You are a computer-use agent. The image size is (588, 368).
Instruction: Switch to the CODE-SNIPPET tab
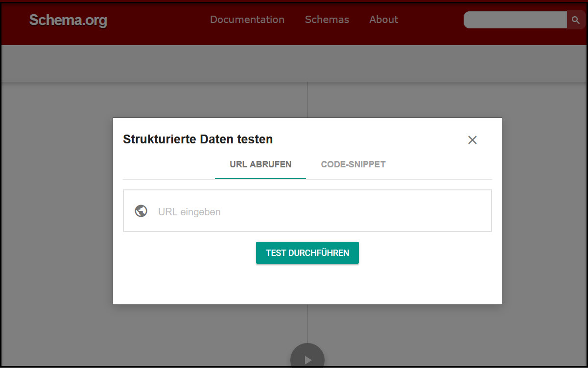coord(353,164)
